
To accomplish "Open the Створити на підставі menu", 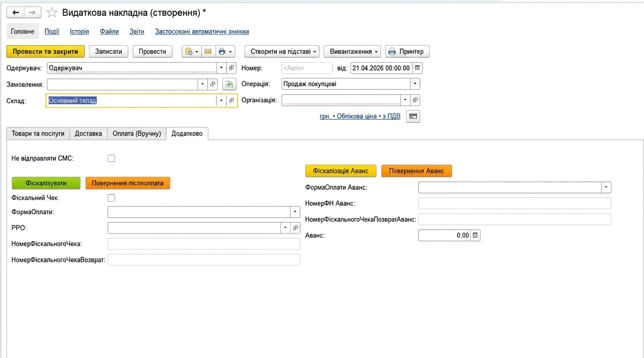I will 282,51.
